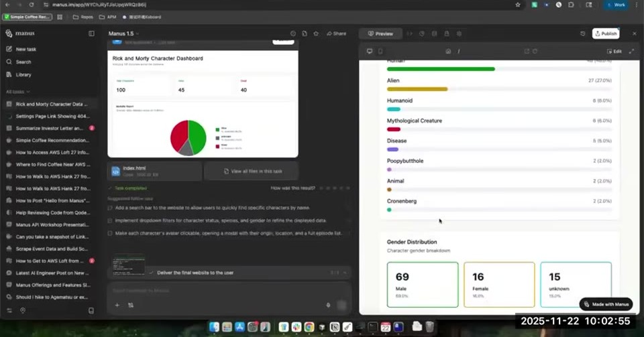Click the New task pencil icon

(9, 49)
